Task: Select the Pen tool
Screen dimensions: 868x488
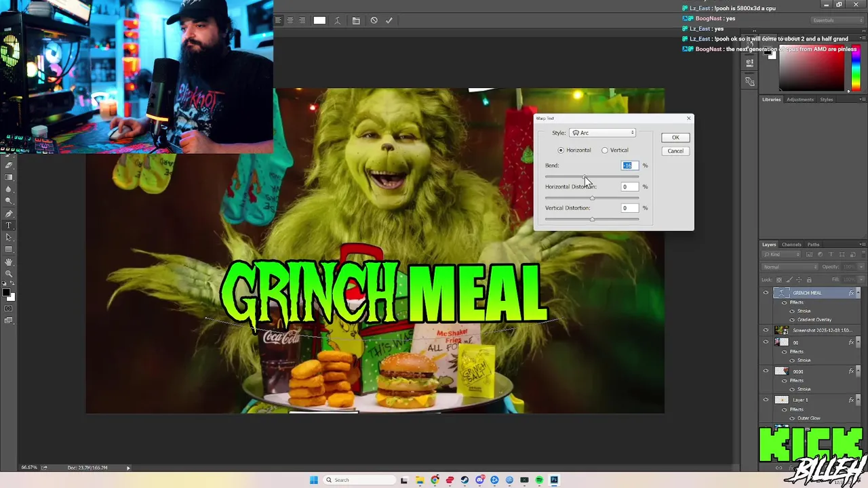Action: [9, 213]
